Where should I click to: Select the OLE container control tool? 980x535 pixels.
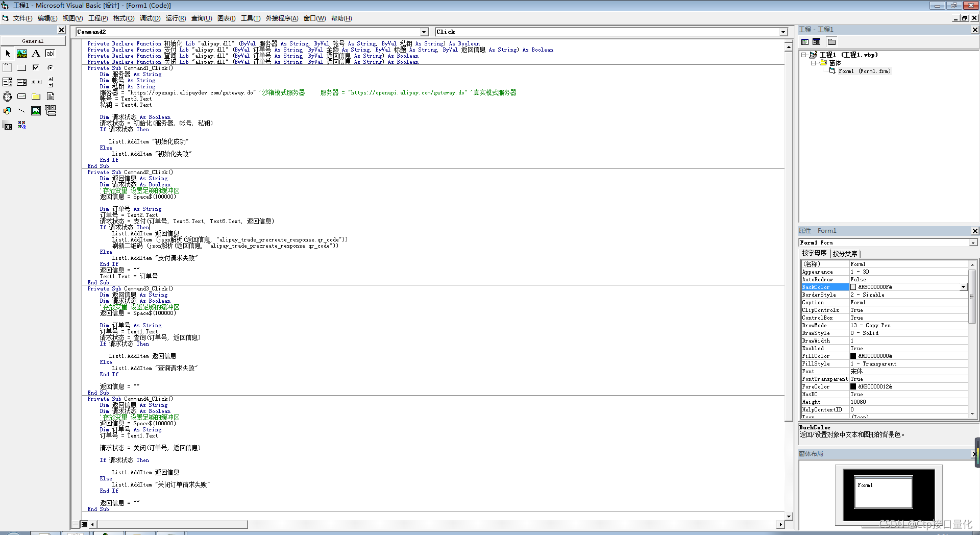(x=8, y=125)
